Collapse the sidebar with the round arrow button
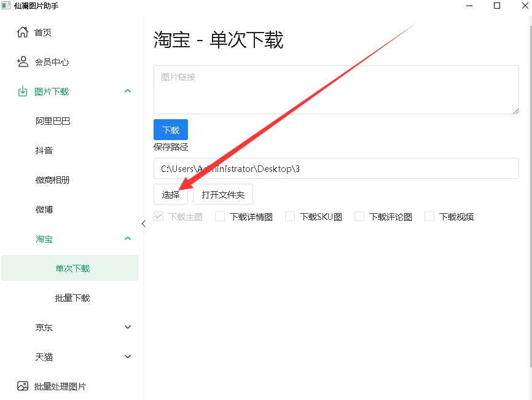The width and height of the screenshot is (532, 400). coord(144,224)
